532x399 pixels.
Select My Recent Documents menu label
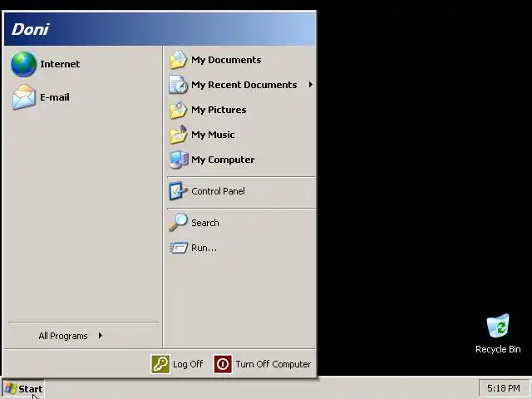[x=244, y=85]
